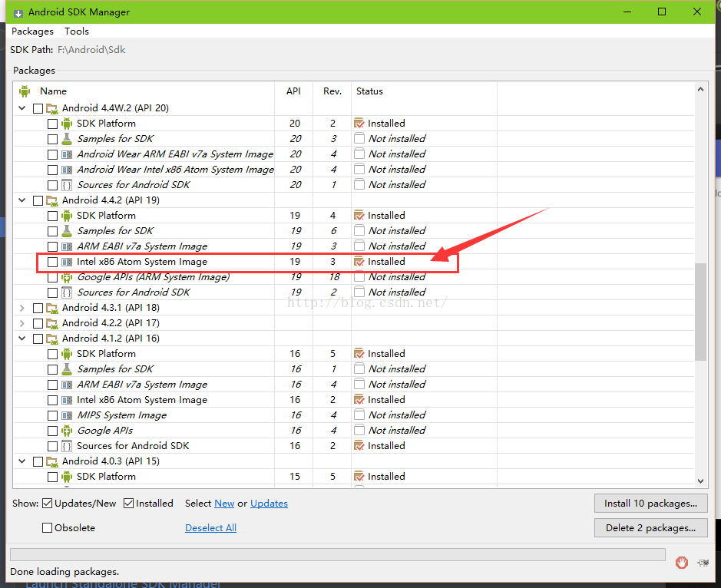Collapse the Android 4.4.2 (API 19) group
This screenshot has height=588, width=721.
(x=21, y=200)
